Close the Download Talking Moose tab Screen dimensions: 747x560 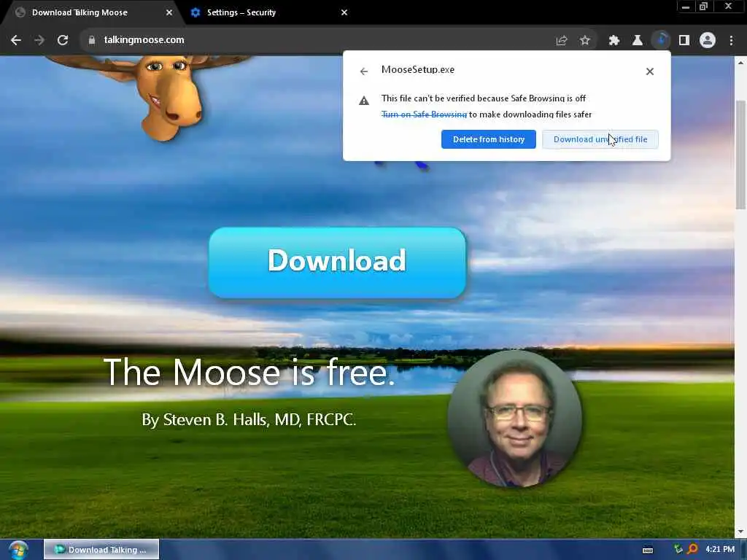[169, 12]
